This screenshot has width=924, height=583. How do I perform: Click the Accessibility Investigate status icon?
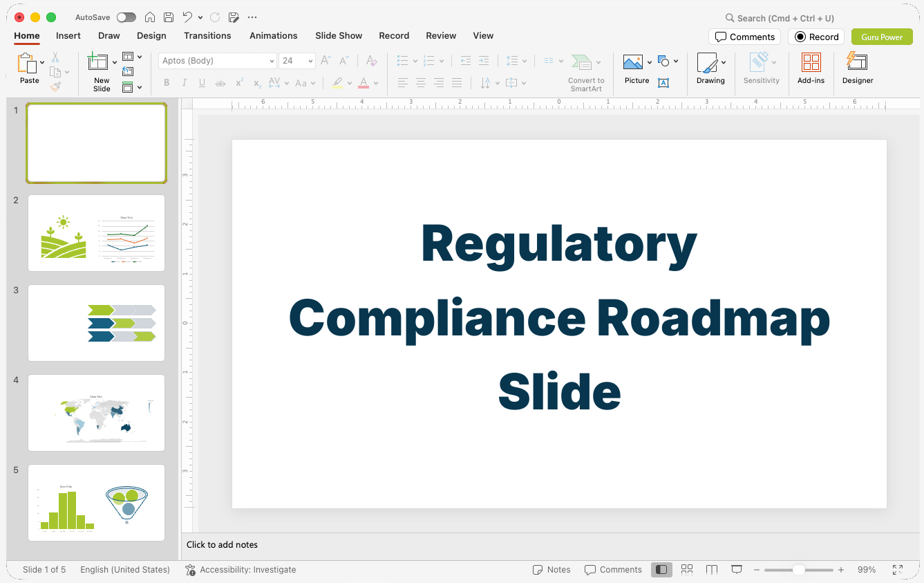[190, 570]
